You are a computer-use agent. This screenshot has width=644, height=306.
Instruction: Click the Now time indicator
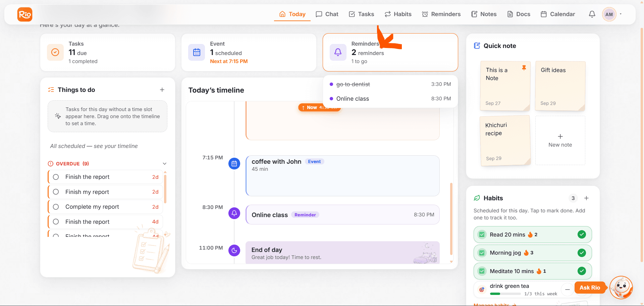pyautogui.click(x=319, y=107)
